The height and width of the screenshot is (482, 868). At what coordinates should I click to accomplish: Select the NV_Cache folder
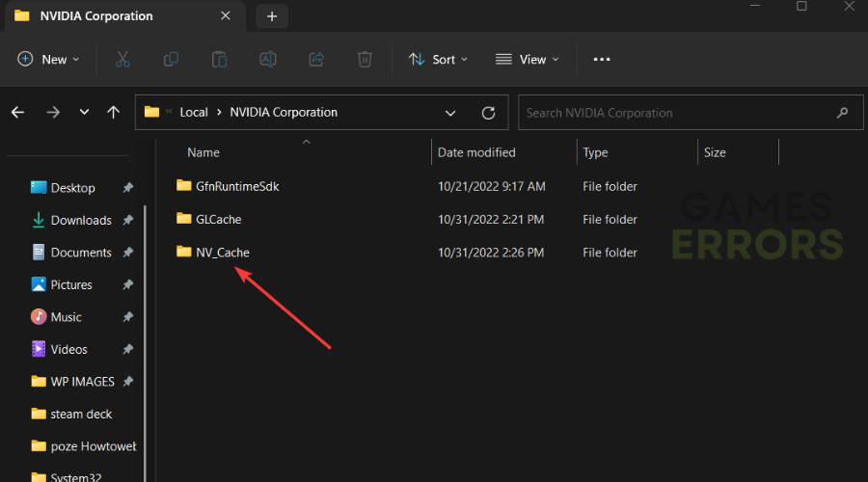[222, 253]
